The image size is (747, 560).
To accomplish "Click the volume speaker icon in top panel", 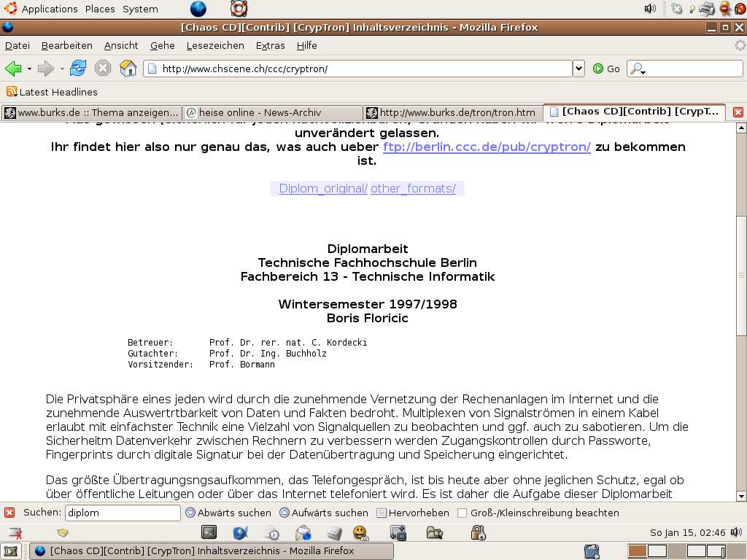I will point(649,9).
